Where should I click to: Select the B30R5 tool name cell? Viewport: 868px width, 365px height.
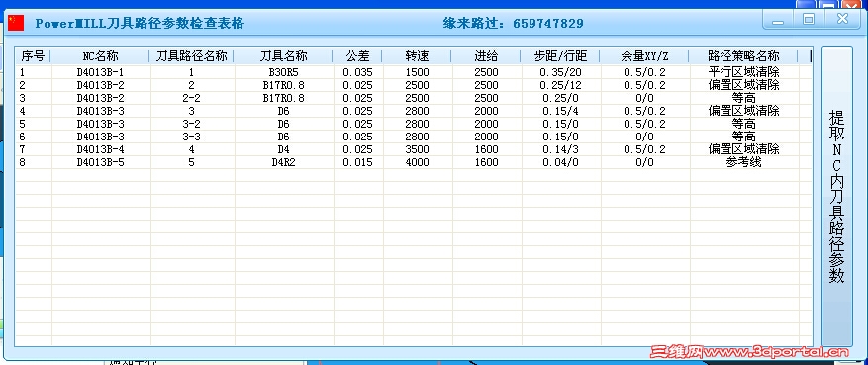pos(283,72)
